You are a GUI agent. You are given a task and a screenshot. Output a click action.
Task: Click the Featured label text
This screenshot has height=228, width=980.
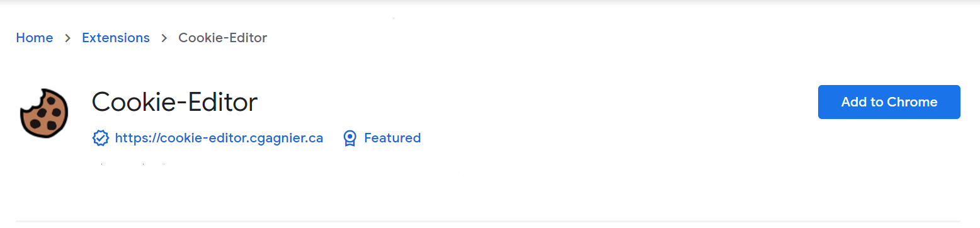392,138
